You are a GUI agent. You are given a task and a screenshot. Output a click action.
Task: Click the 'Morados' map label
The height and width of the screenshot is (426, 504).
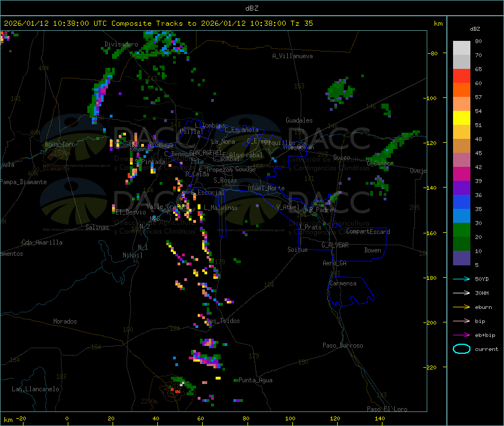(65, 321)
